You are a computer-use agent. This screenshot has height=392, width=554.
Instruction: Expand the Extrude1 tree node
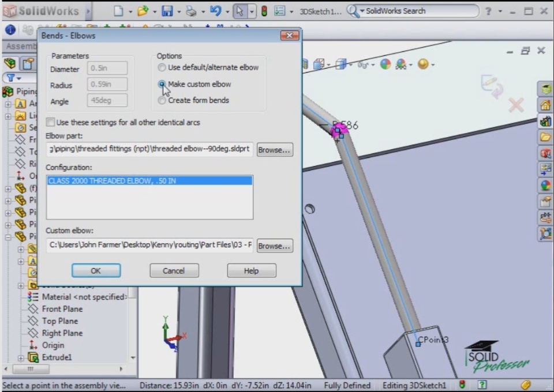[x=21, y=358]
